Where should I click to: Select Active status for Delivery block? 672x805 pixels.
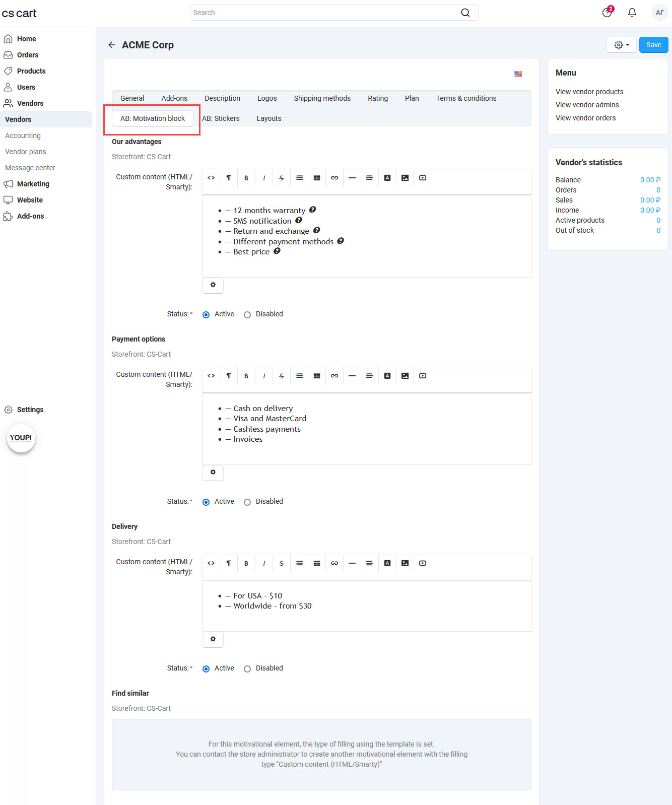[206, 669]
